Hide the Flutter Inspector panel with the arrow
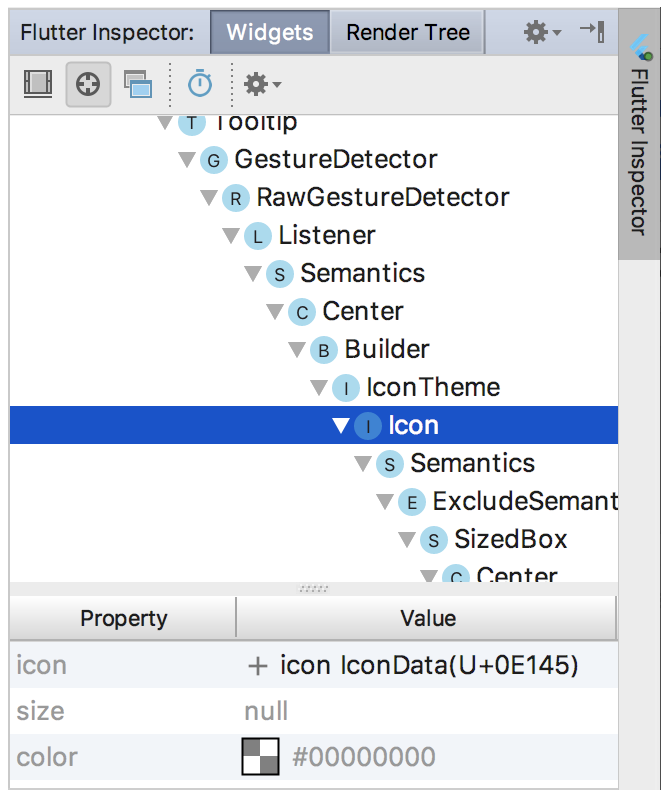The width and height of the screenshot is (662, 794). click(x=592, y=32)
